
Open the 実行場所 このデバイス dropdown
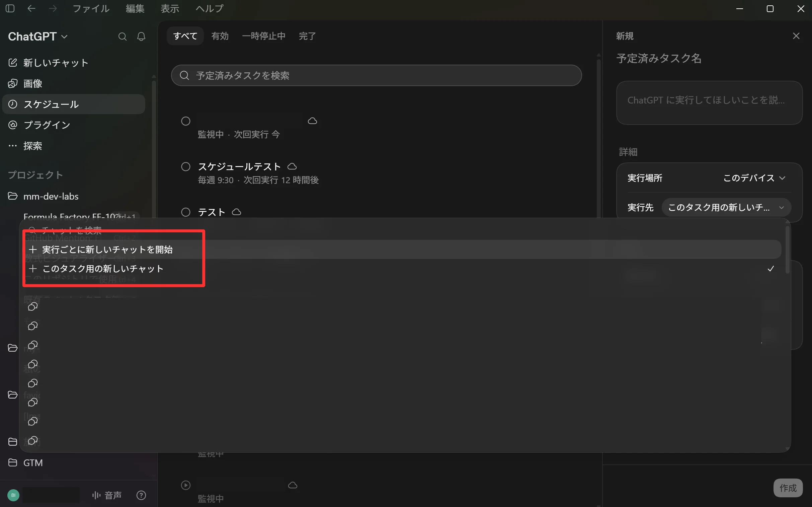pyautogui.click(x=754, y=178)
